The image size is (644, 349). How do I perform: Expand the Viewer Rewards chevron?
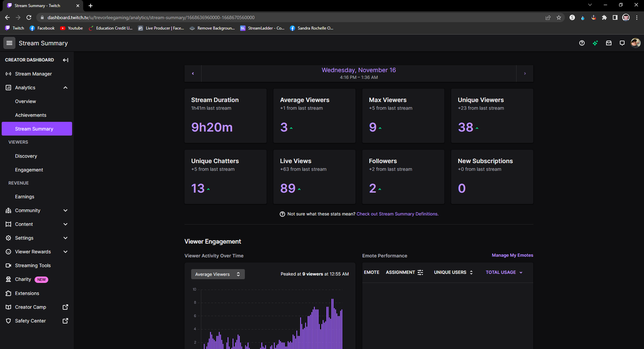65,252
